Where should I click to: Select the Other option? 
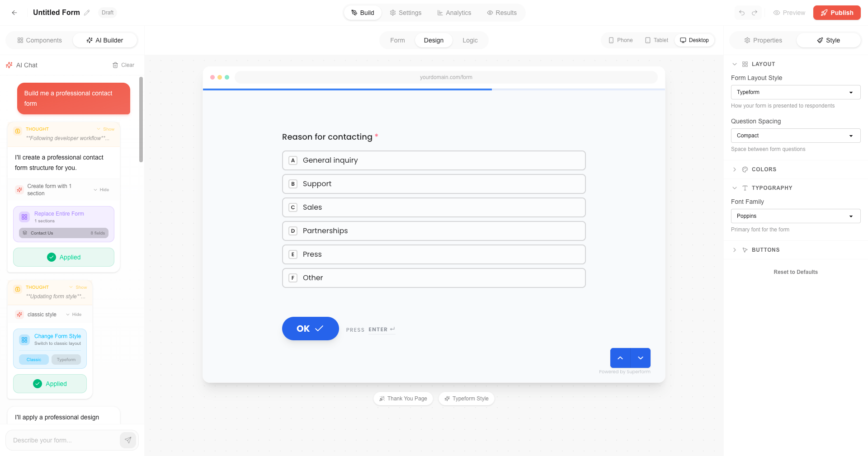tap(434, 277)
